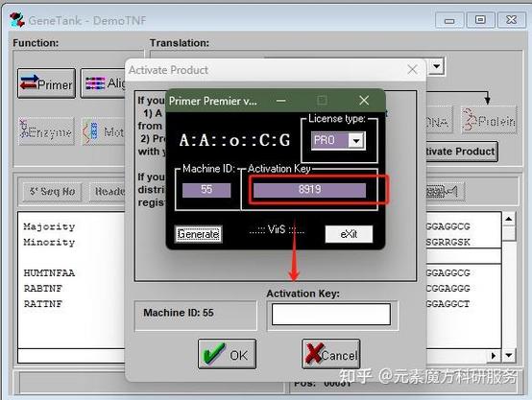Click the Protein translation icon
The width and height of the screenshot is (532, 400).
[489, 120]
